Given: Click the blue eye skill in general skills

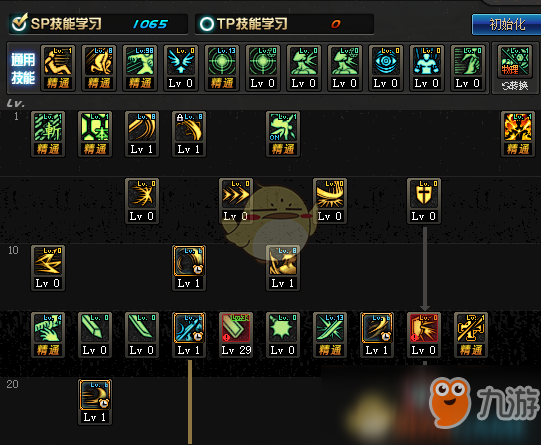Looking at the screenshot, I should click(385, 68).
